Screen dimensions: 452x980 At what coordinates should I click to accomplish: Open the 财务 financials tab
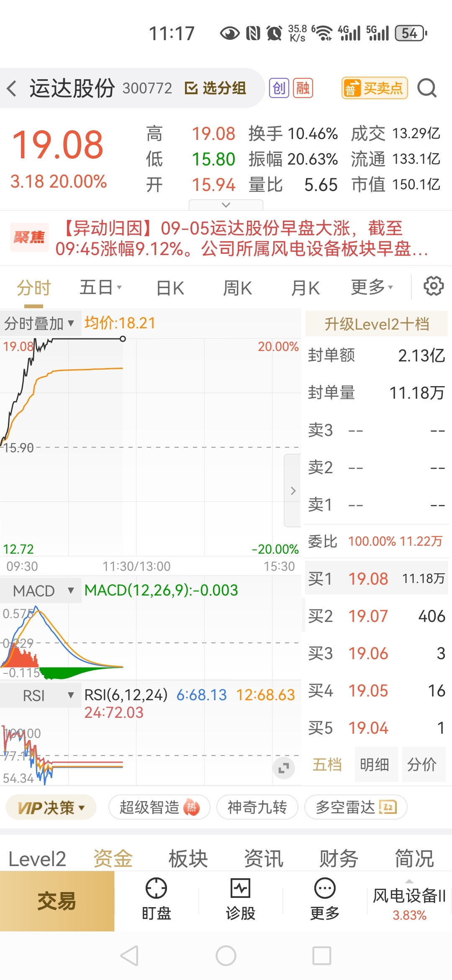point(339,859)
